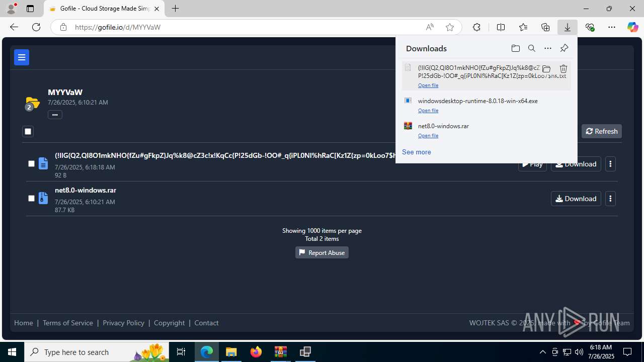Show hidden system tray icons
The width and height of the screenshot is (644, 362).
(x=542, y=352)
